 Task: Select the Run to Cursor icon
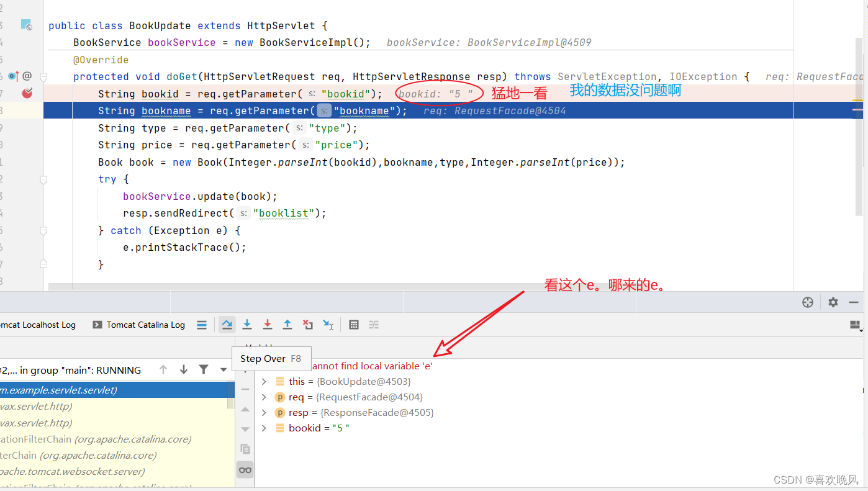tap(328, 324)
